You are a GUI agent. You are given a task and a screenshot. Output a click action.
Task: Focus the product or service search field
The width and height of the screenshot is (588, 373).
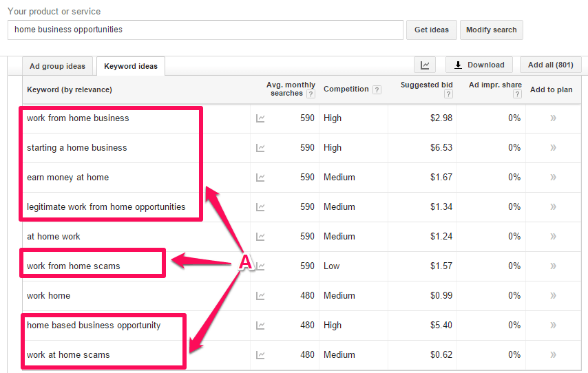(x=205, y=30)
